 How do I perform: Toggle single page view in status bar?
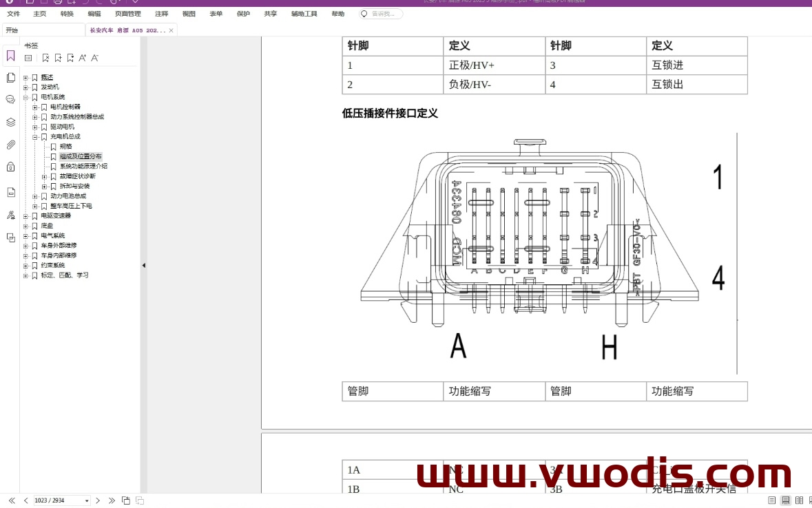click(772, 500)
